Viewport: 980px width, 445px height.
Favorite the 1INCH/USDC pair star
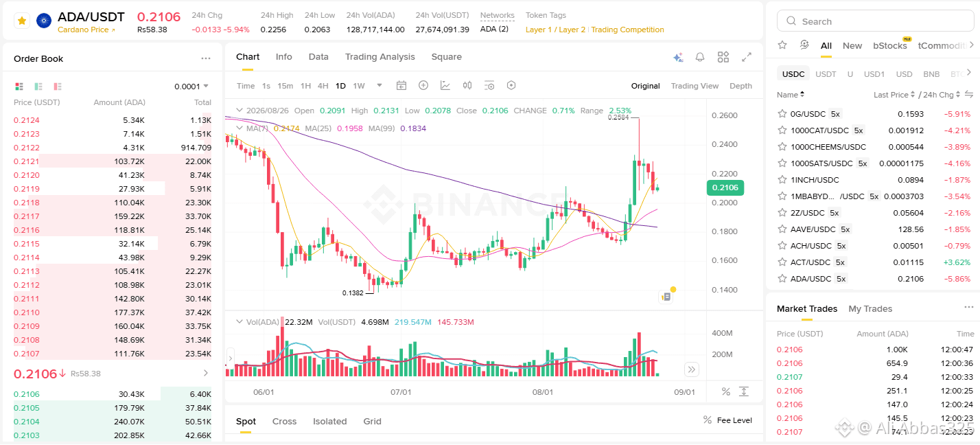click(782, 180)
